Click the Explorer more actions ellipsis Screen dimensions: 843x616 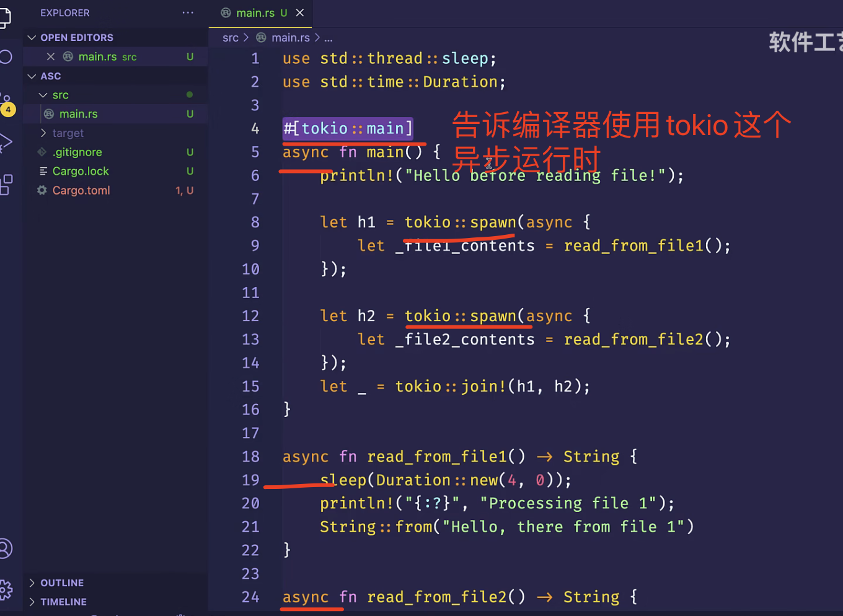(x=188, y=13)
